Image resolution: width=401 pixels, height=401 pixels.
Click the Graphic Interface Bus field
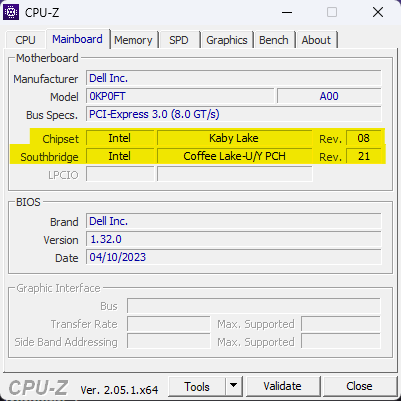(254, 306)
